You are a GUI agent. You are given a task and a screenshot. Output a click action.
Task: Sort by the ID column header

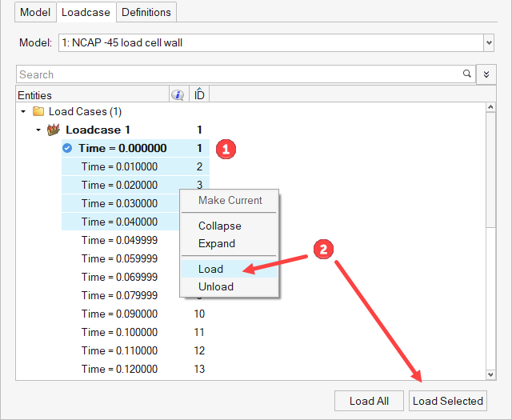click(199, 95)
